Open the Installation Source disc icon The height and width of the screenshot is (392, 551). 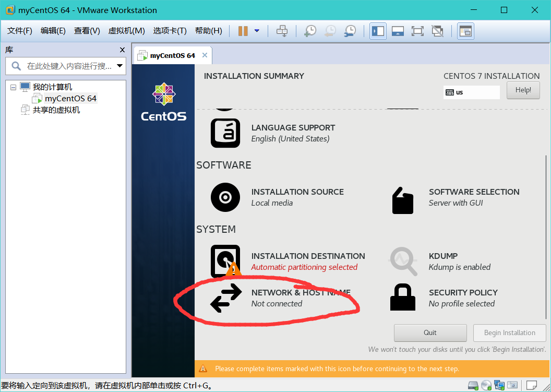coord(225,197)
